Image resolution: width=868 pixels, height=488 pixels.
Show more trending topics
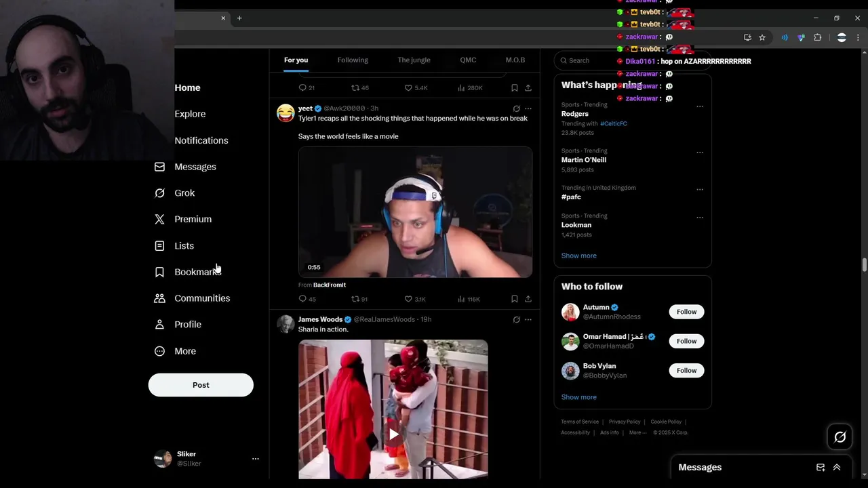pyautogui.click(x=579, y=256)
